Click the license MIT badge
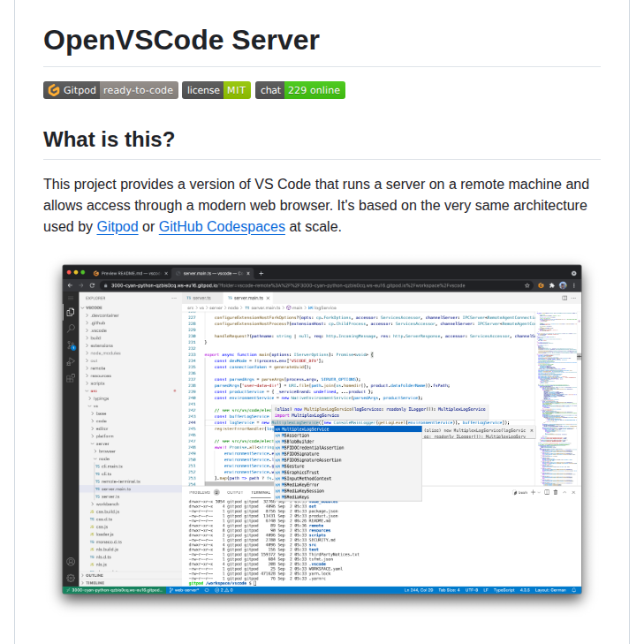This screenshot has width=644, height=644. tap(216, 90)
